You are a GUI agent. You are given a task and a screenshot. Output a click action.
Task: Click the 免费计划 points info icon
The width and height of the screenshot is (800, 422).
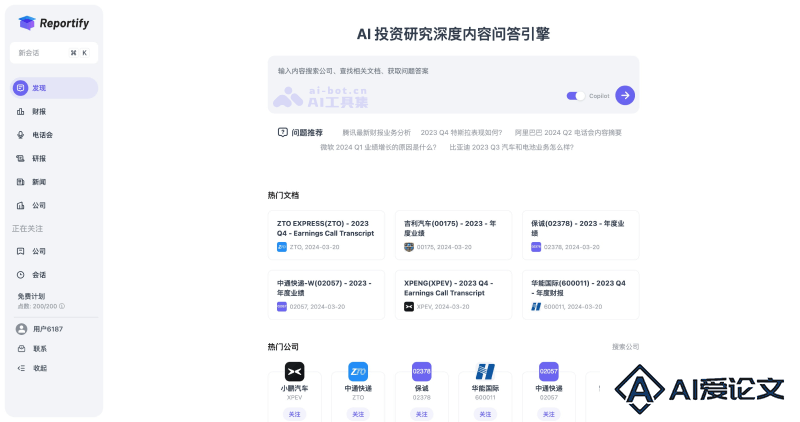point(62,306)
